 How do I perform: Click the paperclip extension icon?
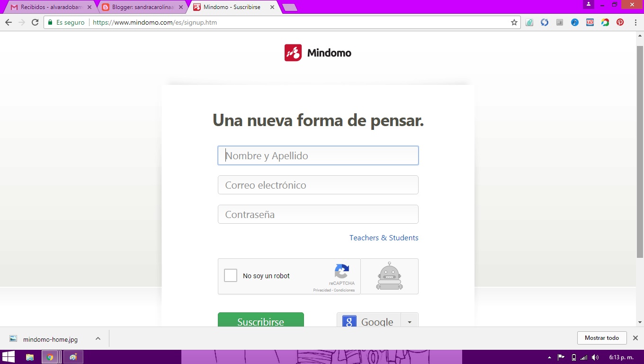pos(529,22)
